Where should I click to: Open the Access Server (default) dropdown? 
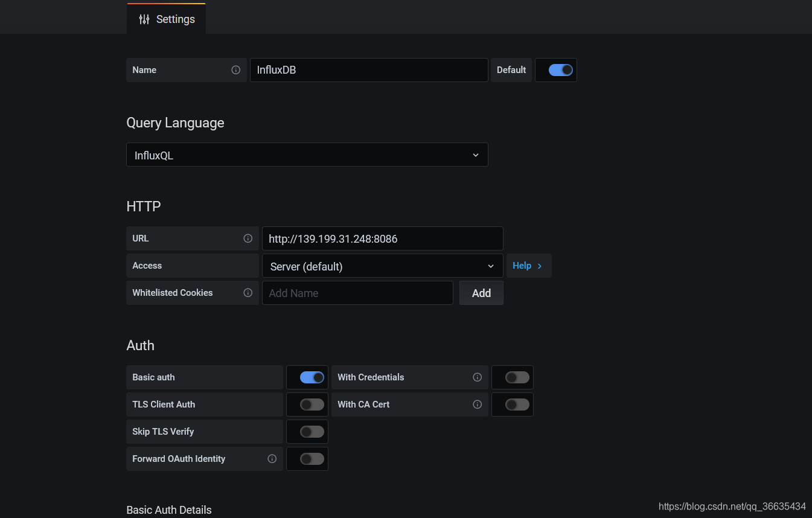[x=382, y=266]
